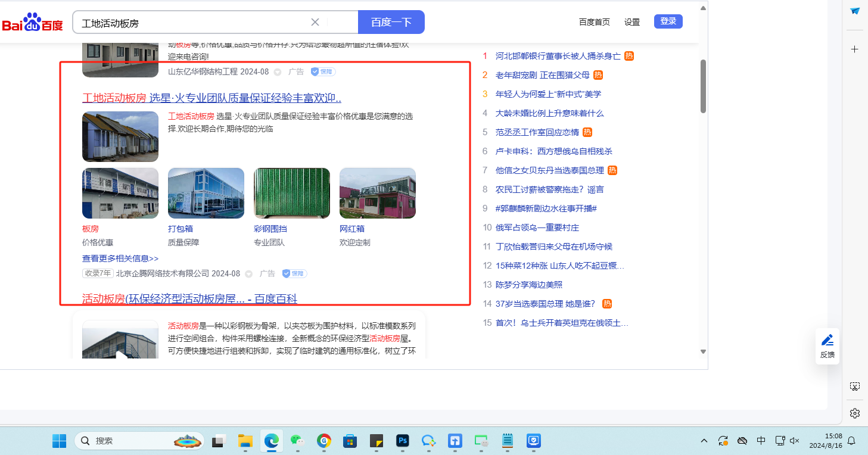Screen dimensions: 868x455
Task: Expand ad info arrow beside 北京企腾网络技术有限公司 2024-08
Action: (249, 274)
